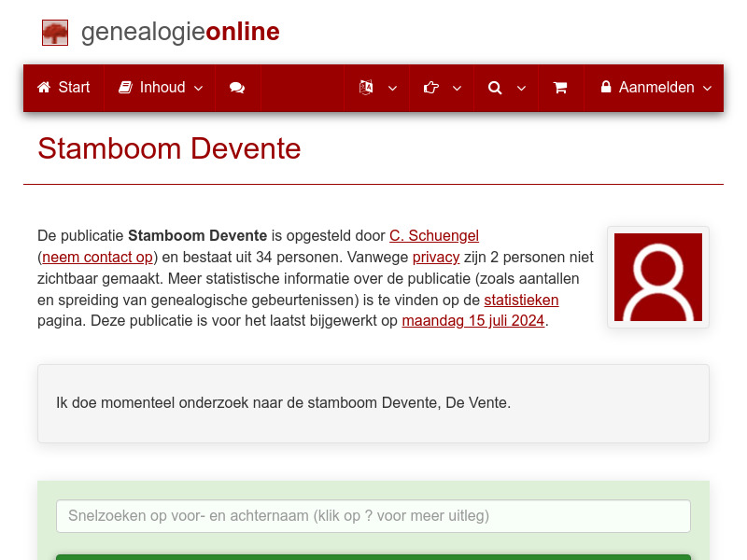
Task: Click the statistieken link
Action: [x=521, y=300]
